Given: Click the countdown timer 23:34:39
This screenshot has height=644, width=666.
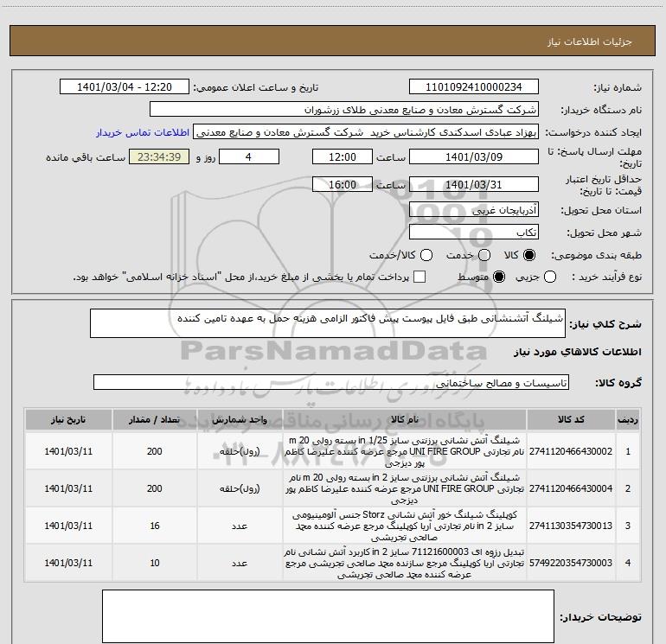Looking at the screenshot, I should click(x=159, y=156).
